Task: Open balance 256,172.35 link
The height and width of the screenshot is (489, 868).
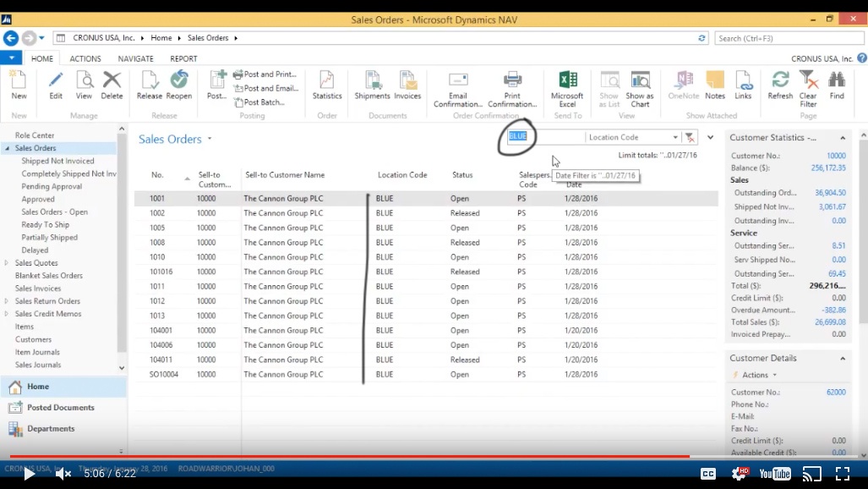Action: pyautogui.click(x=828, y=168)
